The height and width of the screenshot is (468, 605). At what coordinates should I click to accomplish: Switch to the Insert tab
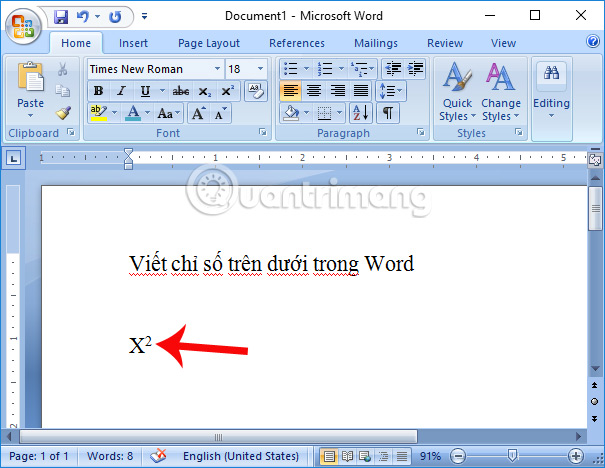(x=133, y=43)
